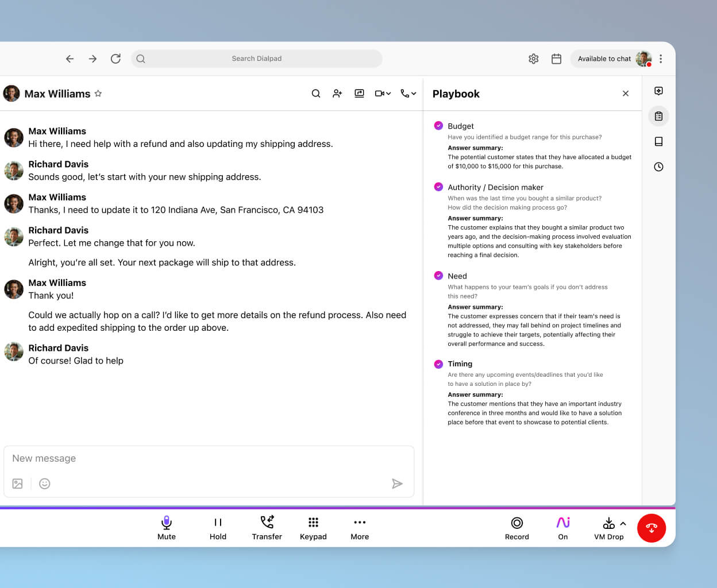Add a person to the conversation
The width and height of the screenshot is (717, 588).
click(337, 93)
